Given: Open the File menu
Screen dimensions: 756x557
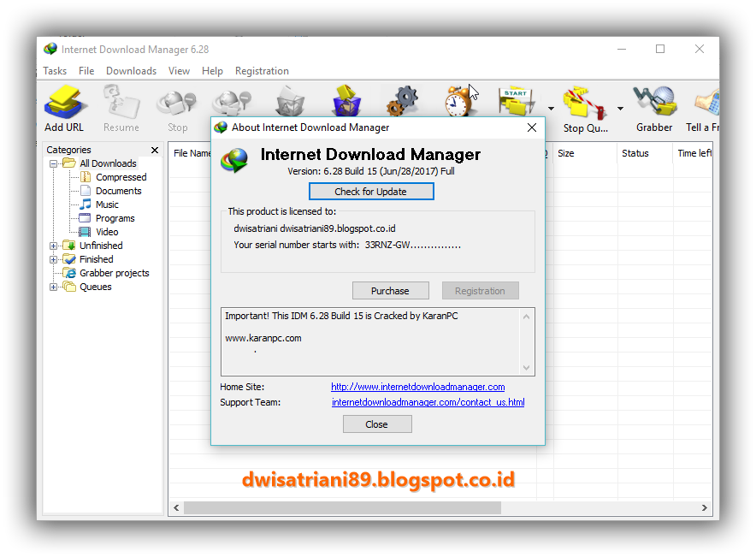Looking at the screenshot, I should (86, 71).
